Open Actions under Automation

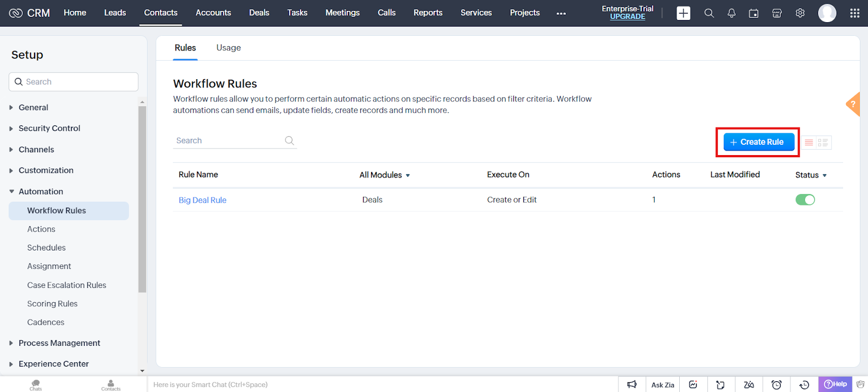pos(41,229)
